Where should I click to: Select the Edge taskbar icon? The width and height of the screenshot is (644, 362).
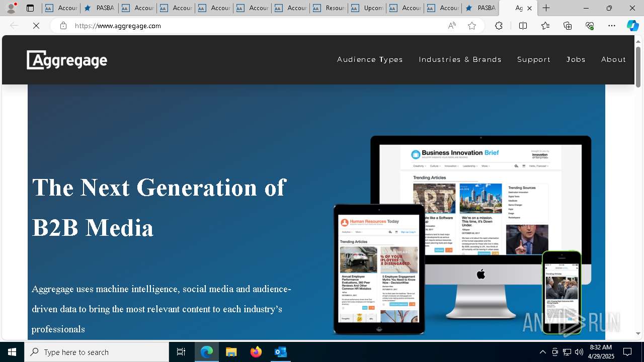[x=207, y=352]
